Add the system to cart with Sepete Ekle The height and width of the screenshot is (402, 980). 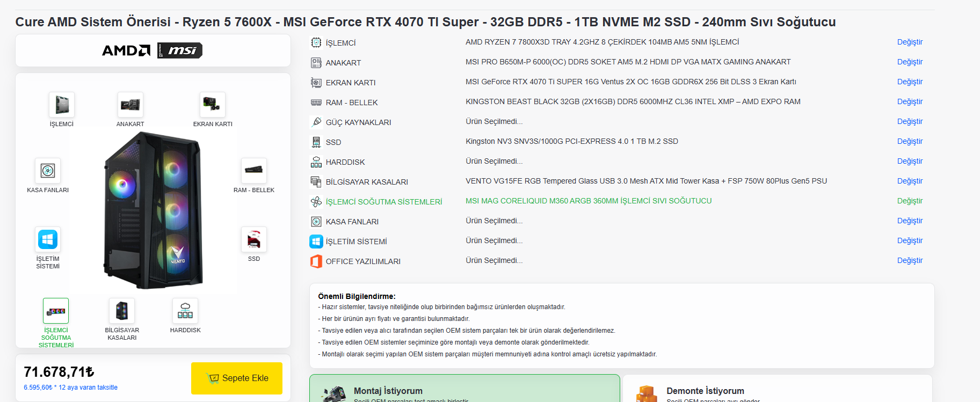(237, 378)
